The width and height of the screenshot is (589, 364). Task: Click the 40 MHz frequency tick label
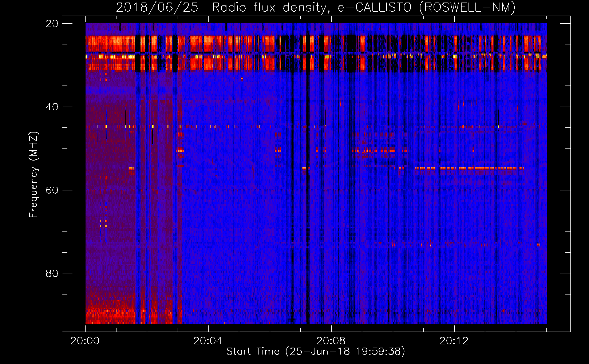52,107
